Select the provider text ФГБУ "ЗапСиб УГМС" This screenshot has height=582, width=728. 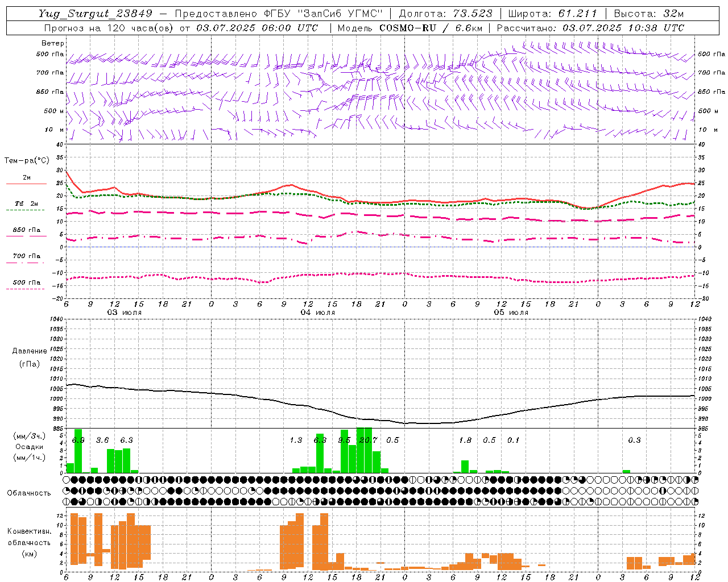coord(322,14)
